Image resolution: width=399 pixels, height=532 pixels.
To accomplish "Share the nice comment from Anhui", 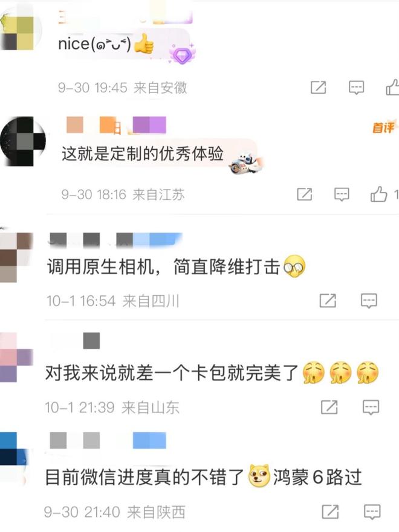I will [318, 88].
